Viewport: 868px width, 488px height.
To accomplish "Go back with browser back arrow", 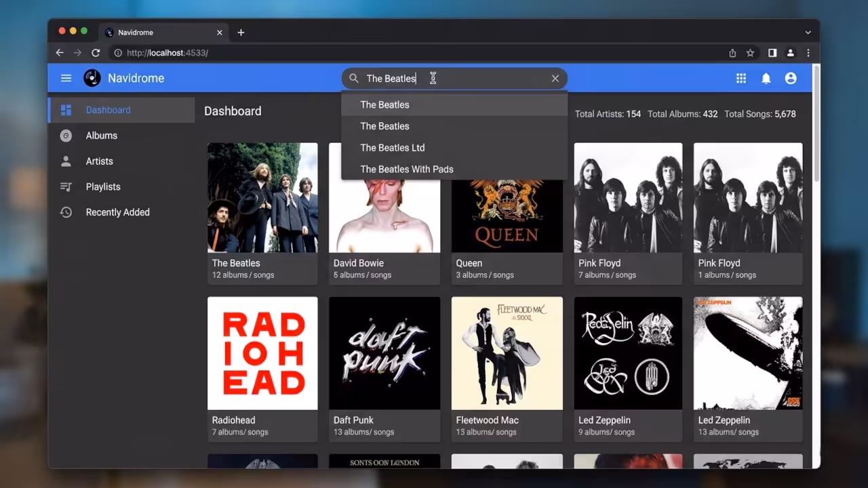I will click(60, 53).
